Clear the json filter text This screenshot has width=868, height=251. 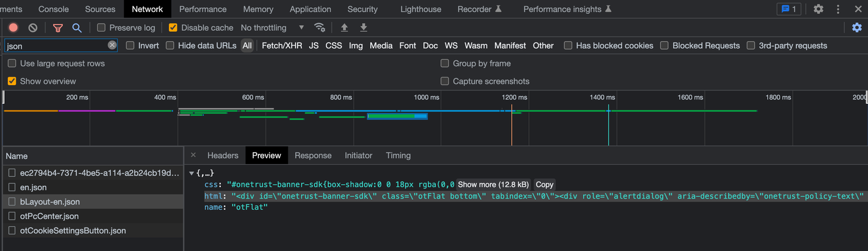112,45
